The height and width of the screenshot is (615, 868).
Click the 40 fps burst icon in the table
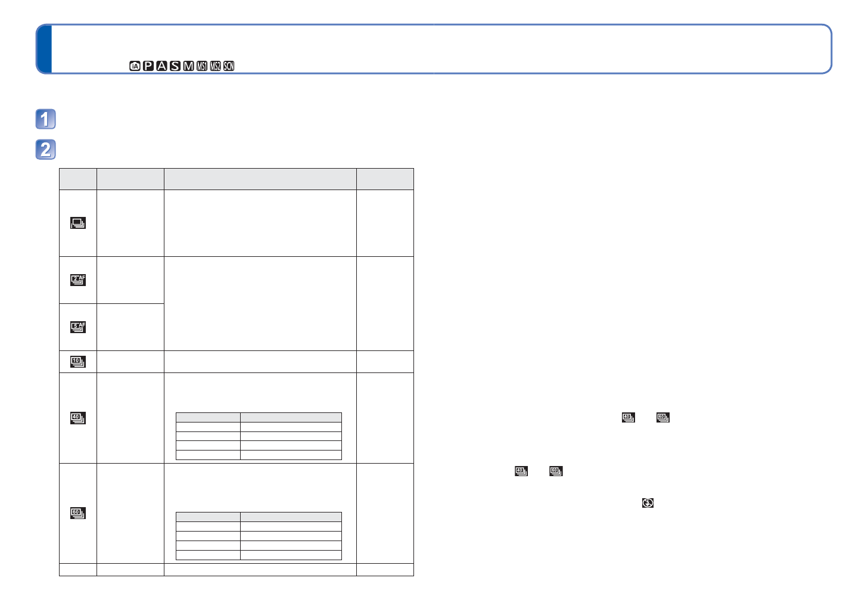pyautogui.click(x=78, y=418)
